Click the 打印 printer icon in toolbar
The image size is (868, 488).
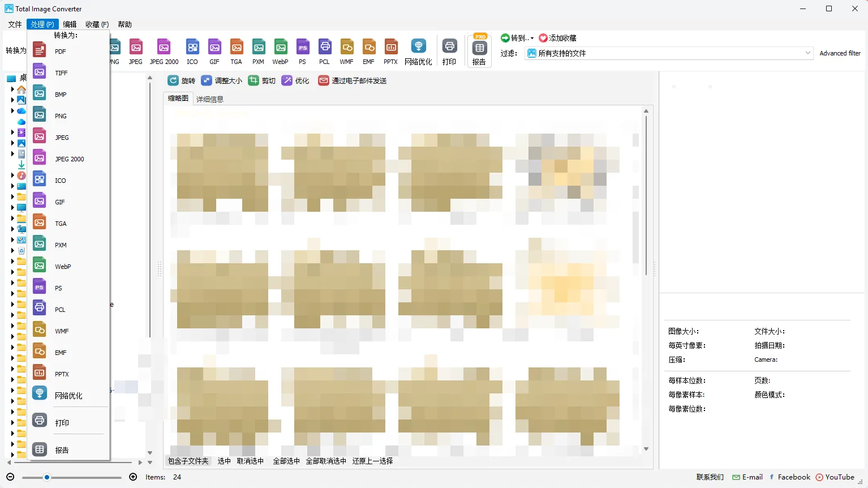pos(449,52)
